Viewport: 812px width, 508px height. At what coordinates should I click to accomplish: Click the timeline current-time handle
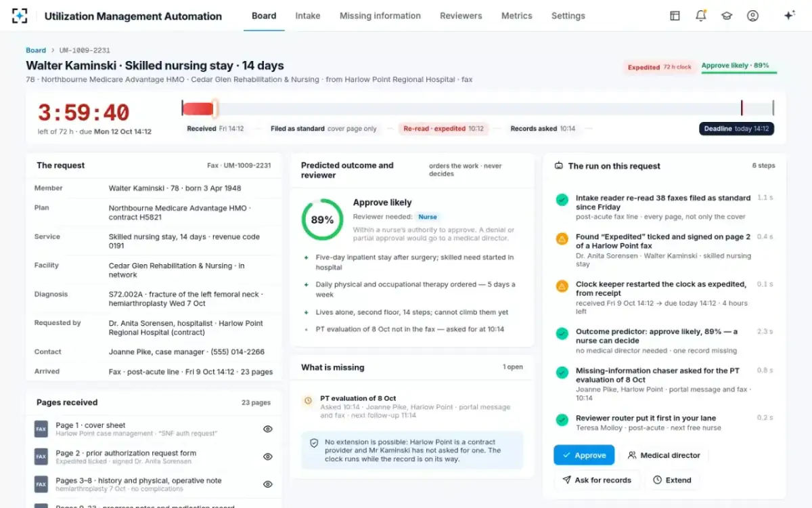click(215, 108)
